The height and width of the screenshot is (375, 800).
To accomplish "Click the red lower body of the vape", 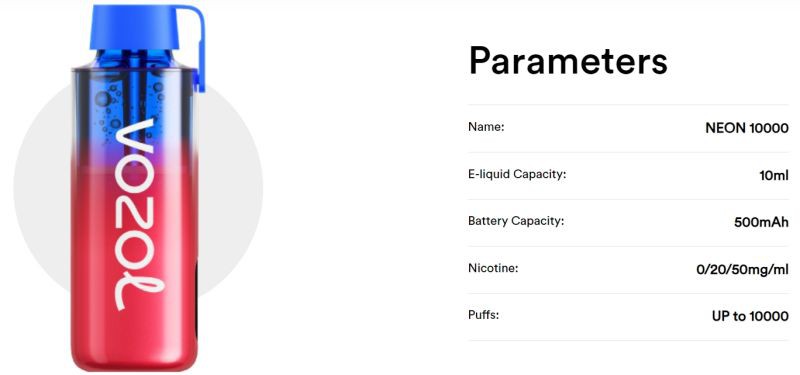I will [x=134, y=270].
